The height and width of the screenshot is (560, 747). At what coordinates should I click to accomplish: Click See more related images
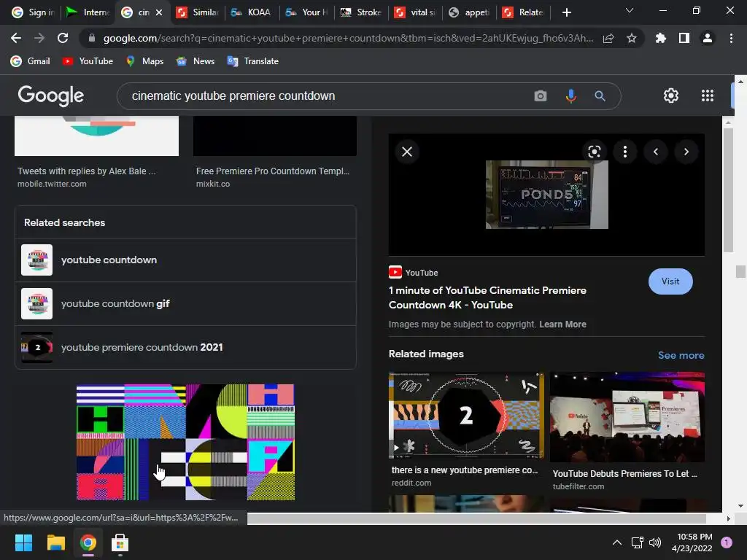pyautogui.click(x=681, y=355)
